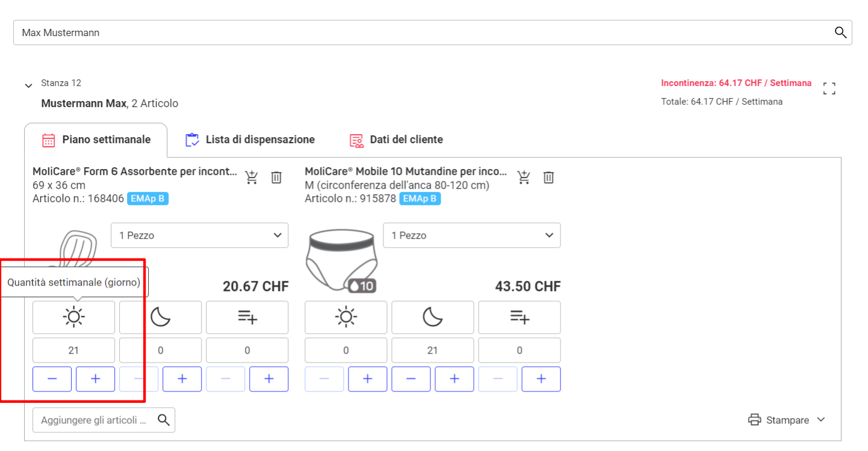
Task: Open 1 Pezzo dropdown for Mobile 10
Action: point(472,235)
